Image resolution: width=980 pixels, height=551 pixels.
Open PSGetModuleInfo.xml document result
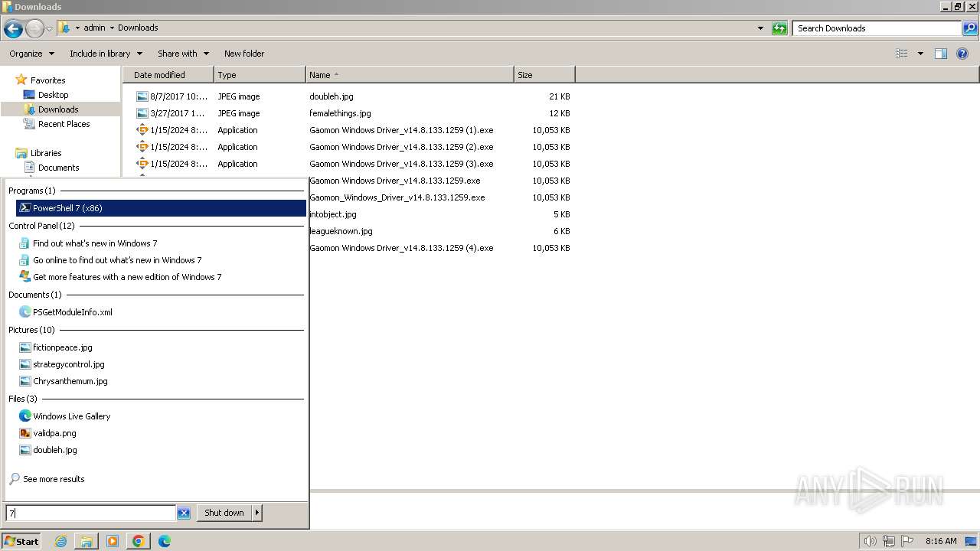72,312
